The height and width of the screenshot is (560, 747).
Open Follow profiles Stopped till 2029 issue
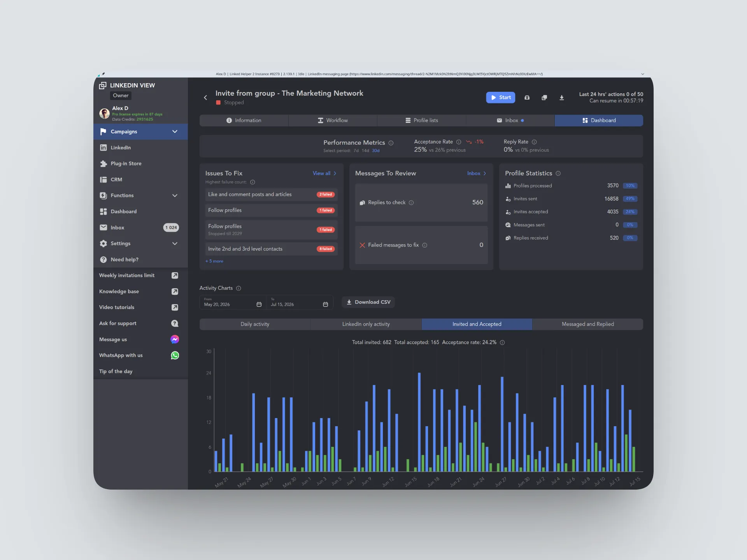click(271, 229)
